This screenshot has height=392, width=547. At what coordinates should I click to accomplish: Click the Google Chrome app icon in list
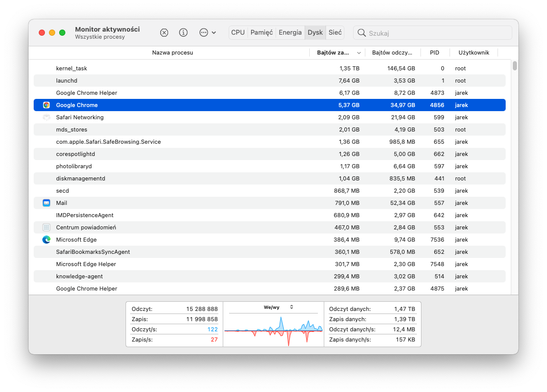pos(46,105)
